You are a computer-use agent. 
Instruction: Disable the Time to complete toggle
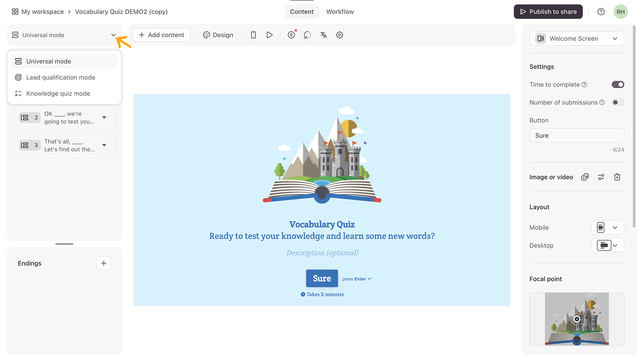[618, 84]
